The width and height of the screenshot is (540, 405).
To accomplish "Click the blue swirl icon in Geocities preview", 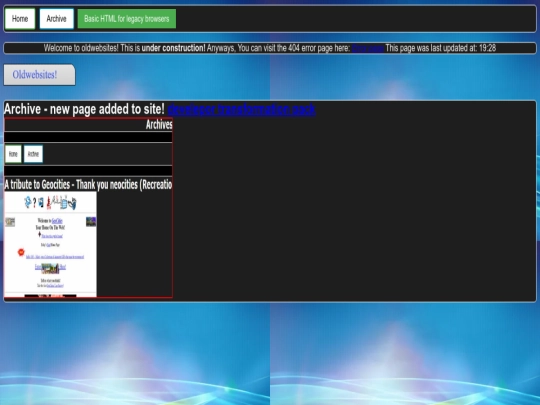I will pyautogui.click(x=28, y=202).
